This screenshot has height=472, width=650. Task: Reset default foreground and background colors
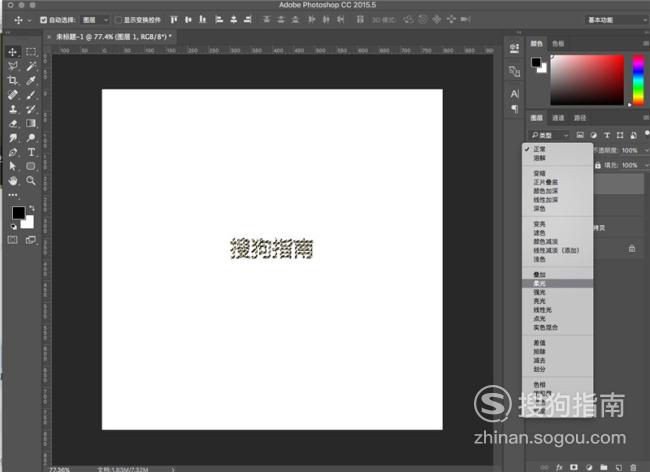14,227
